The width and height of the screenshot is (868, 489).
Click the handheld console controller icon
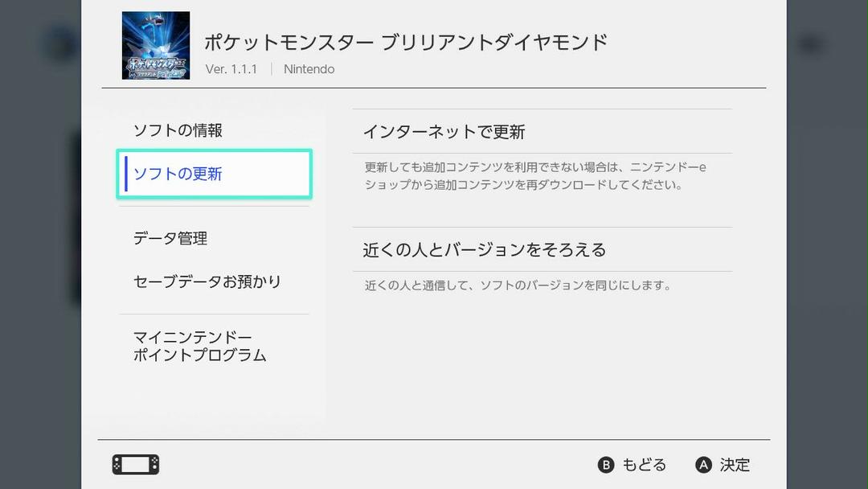(x=136, y=465)
